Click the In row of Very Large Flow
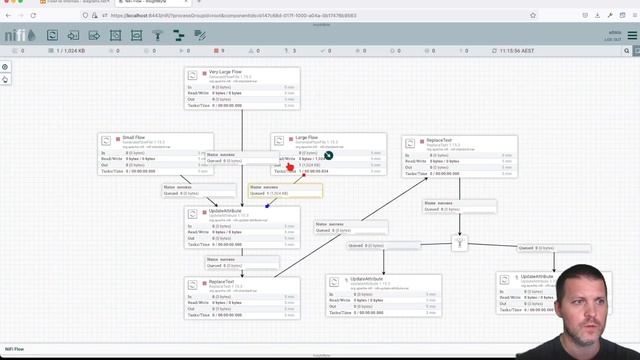The image size is (640, 360). pyautogui.click(x=242, y=87)
